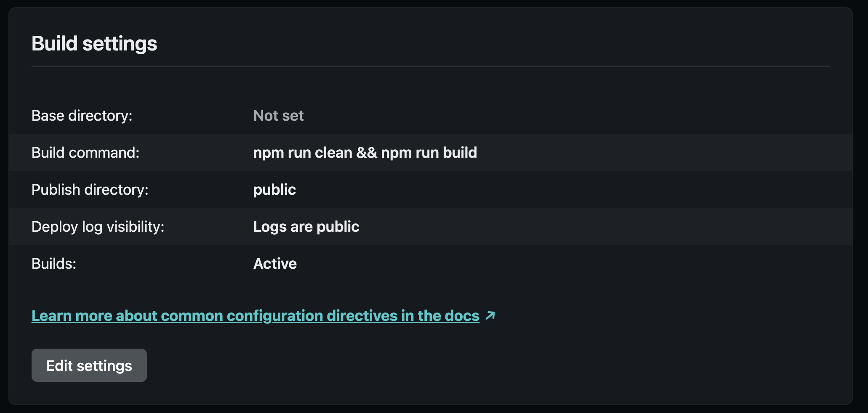
Task: Select the 'Active' builds status value
Action: click(274, 264)
